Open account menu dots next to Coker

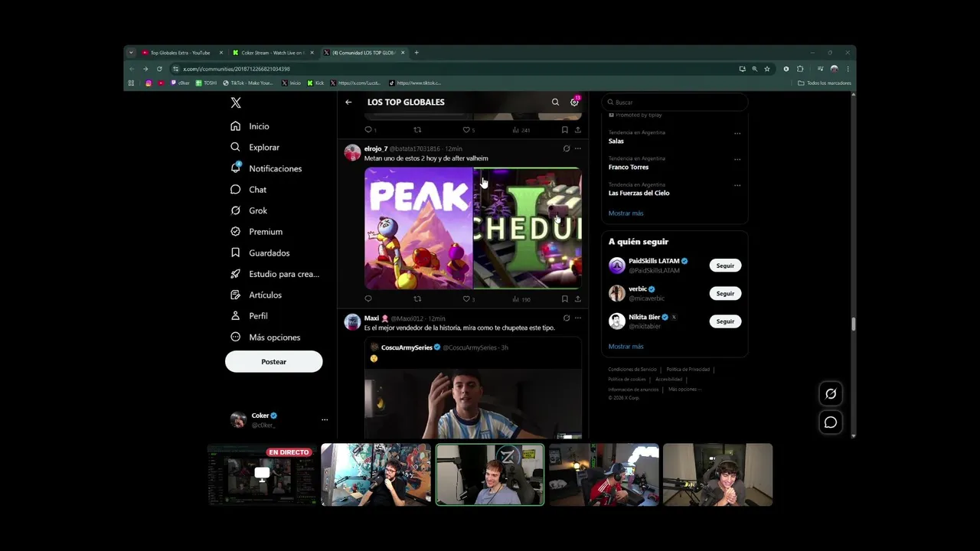tap(325, 419)
